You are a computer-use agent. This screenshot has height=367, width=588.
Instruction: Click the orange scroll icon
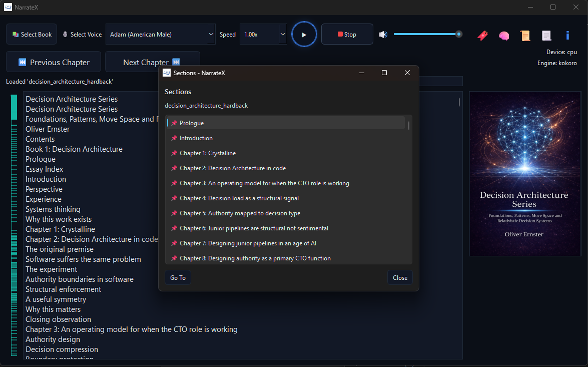pyautogui.click(x=525, y=36)
